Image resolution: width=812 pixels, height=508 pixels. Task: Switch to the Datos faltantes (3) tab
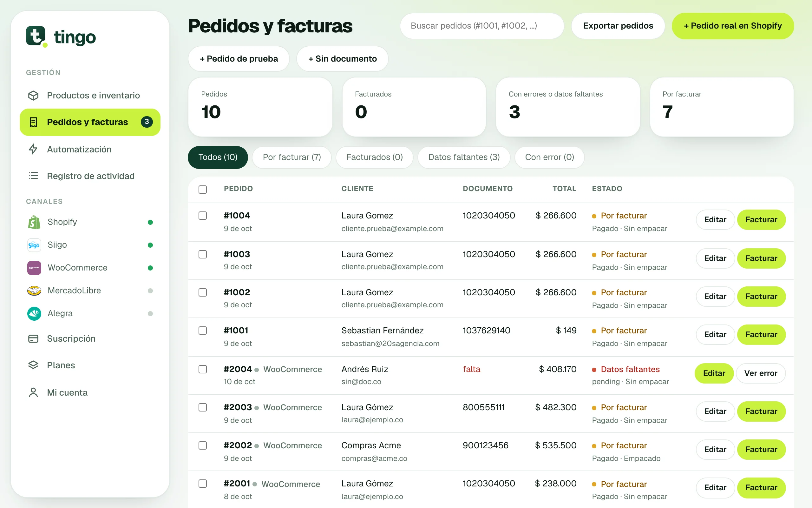pos(464,157)
